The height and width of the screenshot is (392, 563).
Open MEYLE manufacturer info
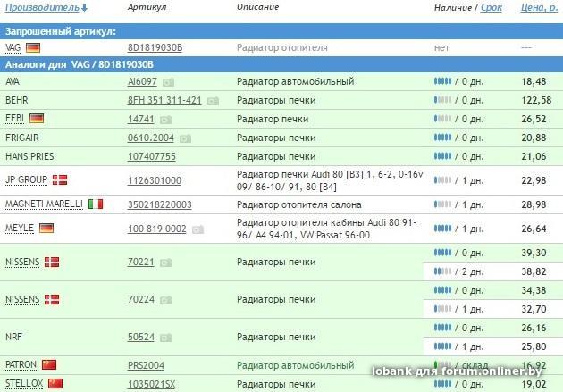pos(20,228)
